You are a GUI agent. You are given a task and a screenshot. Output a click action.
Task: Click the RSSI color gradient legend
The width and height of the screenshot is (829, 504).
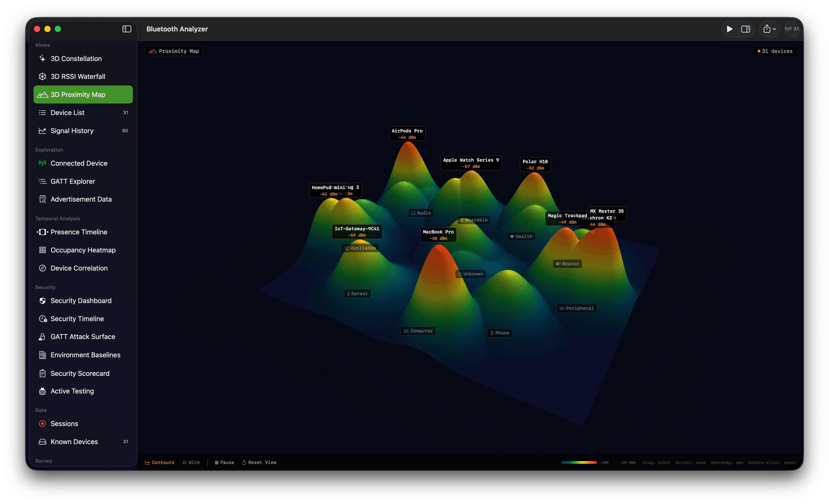pos(579,462)
